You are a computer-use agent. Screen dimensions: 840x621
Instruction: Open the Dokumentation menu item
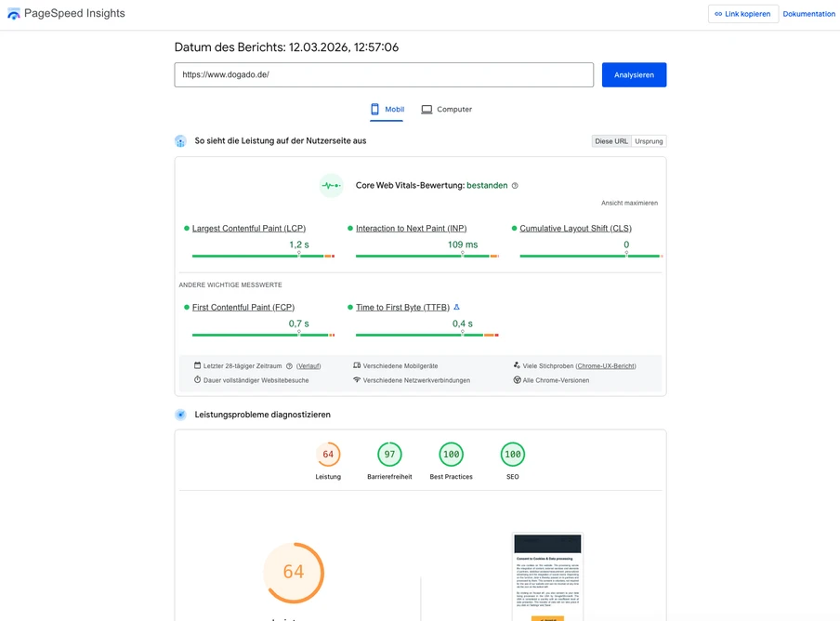coord(808,13)
